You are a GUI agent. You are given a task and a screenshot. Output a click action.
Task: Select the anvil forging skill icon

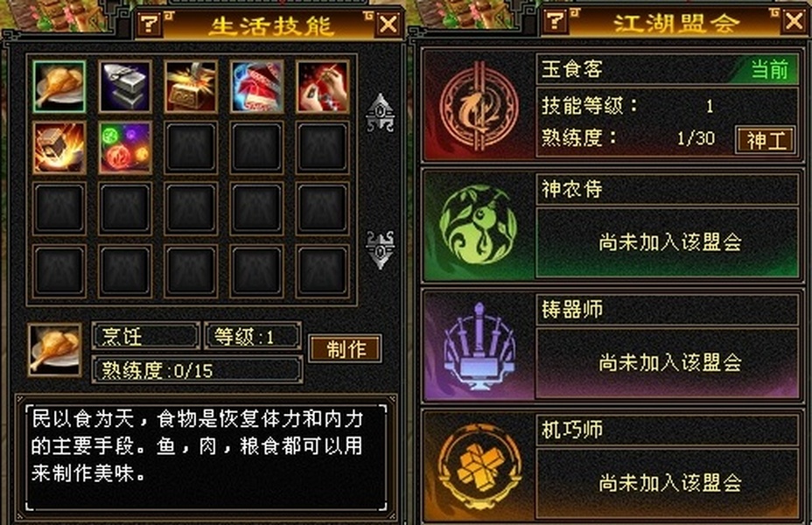tap(125, 87)
